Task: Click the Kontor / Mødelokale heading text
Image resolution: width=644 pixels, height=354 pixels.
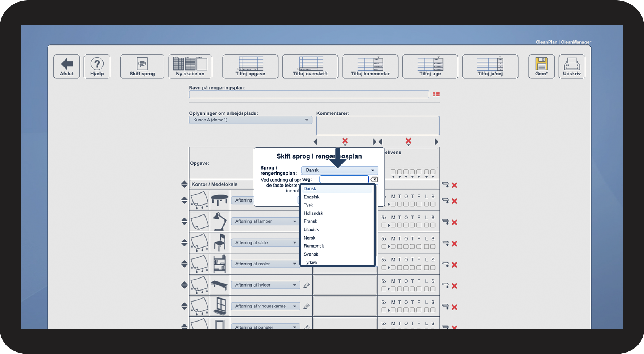Action: click(214, 184)
